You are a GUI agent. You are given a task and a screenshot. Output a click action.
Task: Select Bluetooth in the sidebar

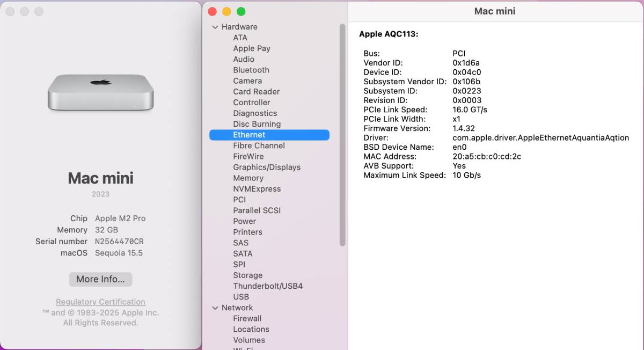251,70
